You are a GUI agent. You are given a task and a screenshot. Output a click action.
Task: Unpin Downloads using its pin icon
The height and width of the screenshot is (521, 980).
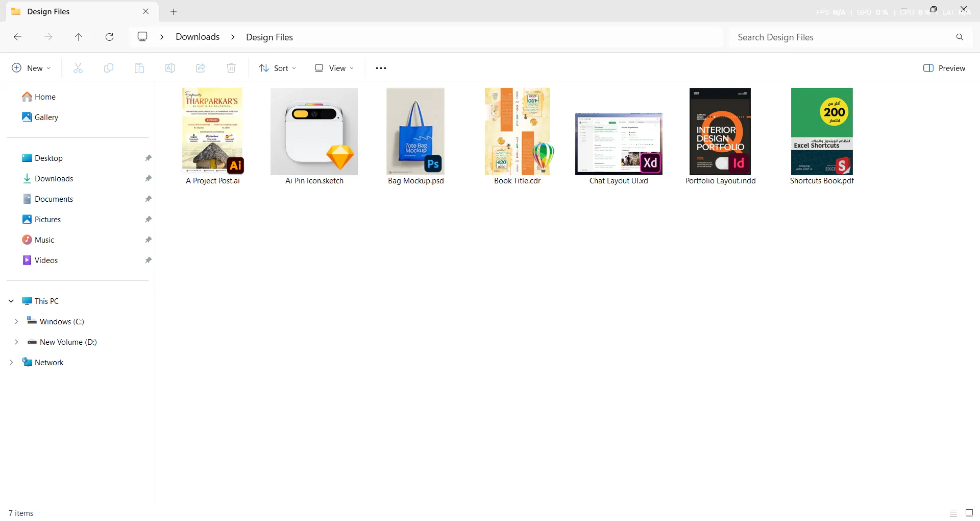click(148, 178)
